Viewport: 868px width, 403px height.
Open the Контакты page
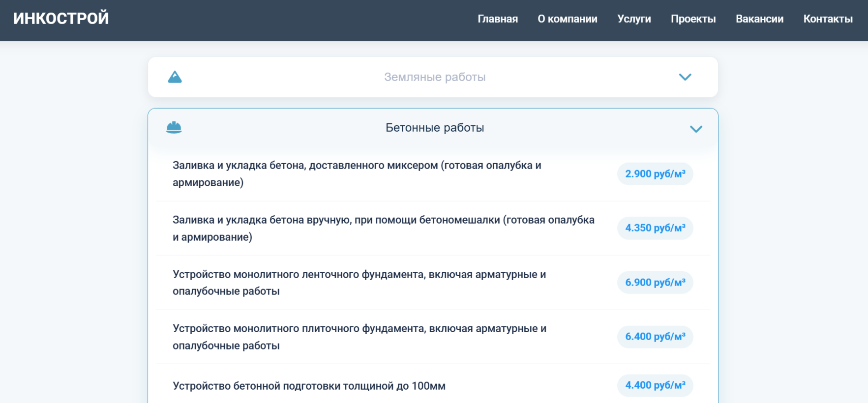[828, 19]
